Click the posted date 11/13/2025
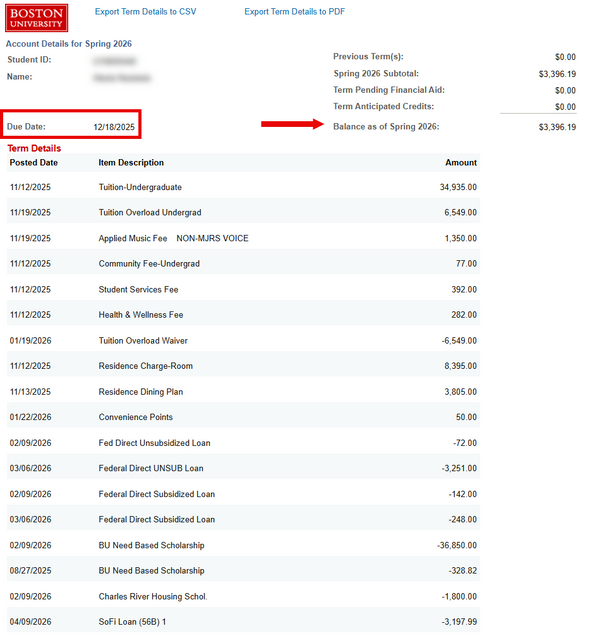Viewport: 590px width, 636px height. coord(30,392)
